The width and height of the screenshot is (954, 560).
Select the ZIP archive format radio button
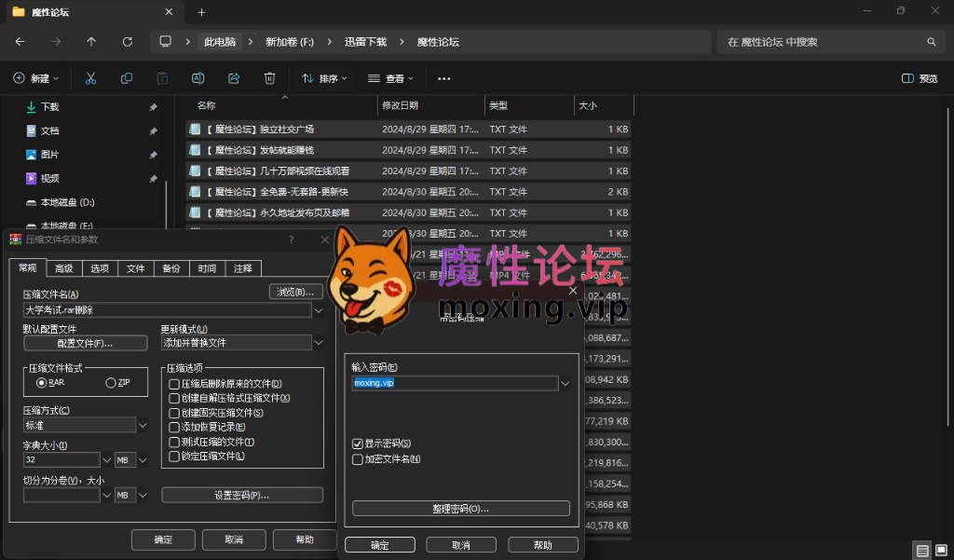pos(111,383)
